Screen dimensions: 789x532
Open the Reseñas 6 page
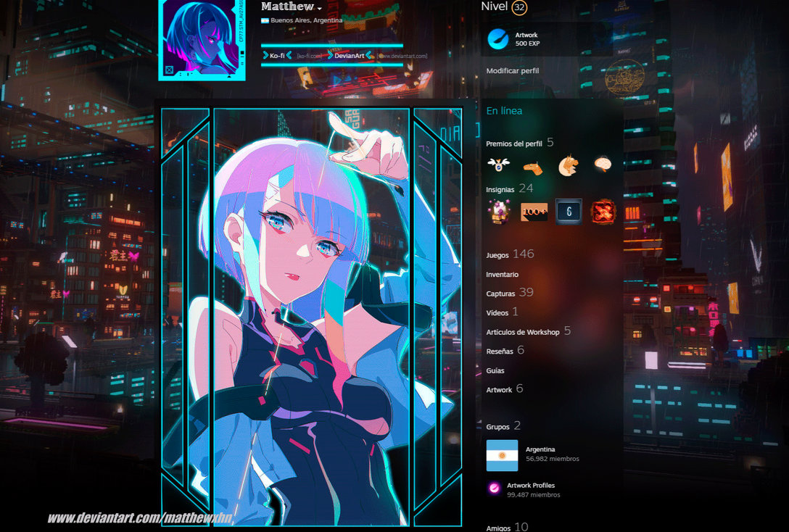point(505,351)
